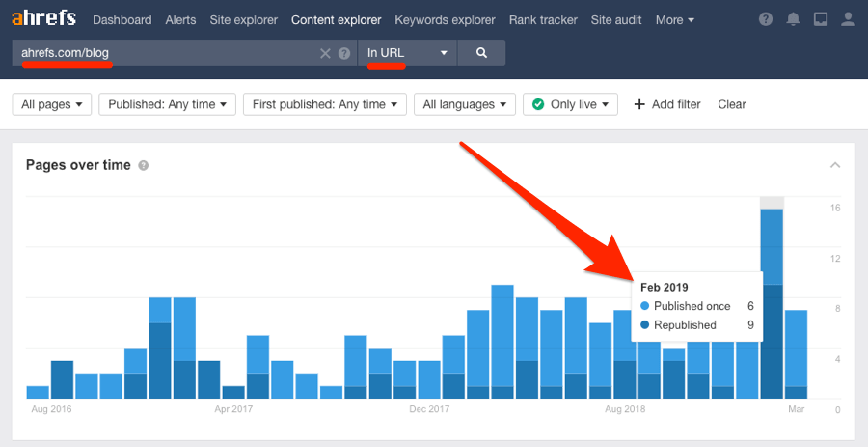Click the magnifying glass search button

tap(481, 53)
